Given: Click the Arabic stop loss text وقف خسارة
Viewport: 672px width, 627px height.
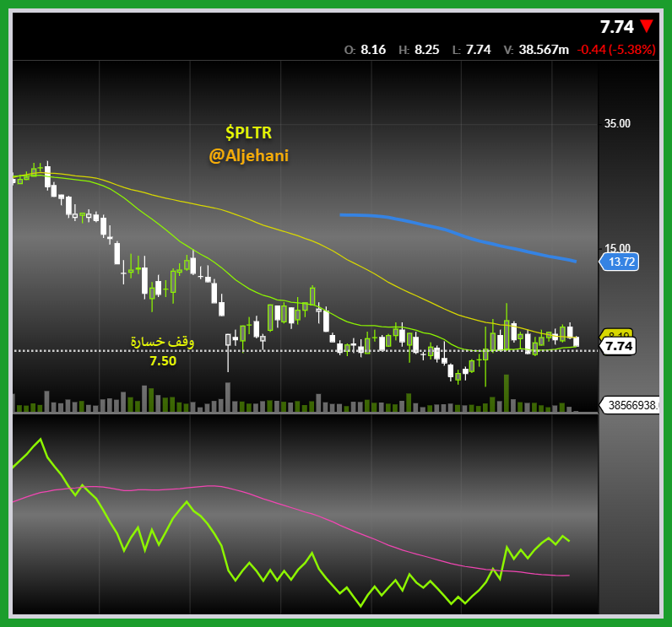Looking at the screenshot, I should (x=162, y=341).
